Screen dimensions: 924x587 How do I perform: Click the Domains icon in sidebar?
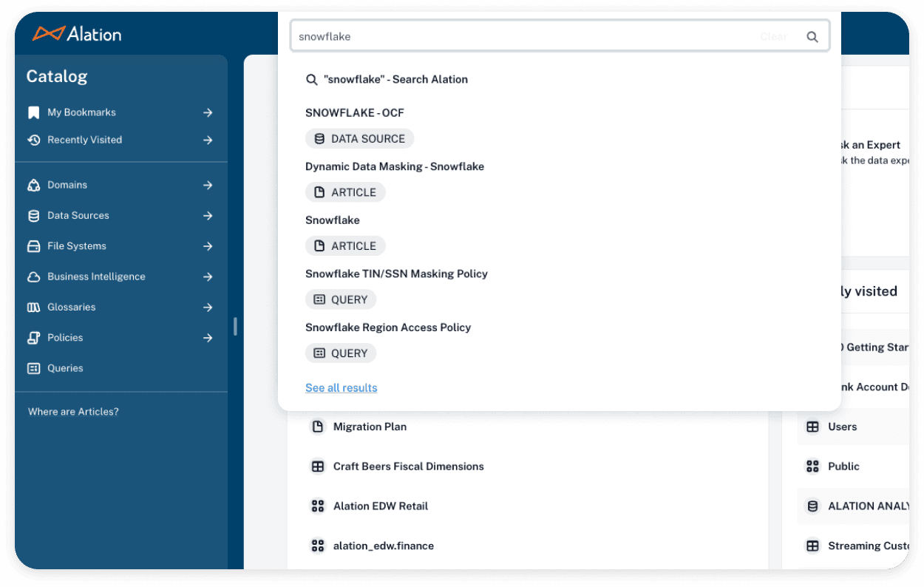33,185
